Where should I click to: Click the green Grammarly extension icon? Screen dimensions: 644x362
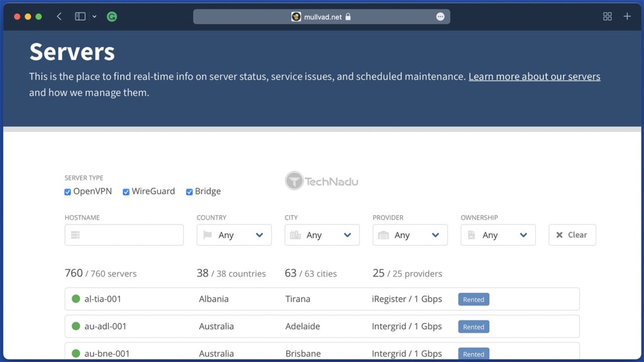112,16
